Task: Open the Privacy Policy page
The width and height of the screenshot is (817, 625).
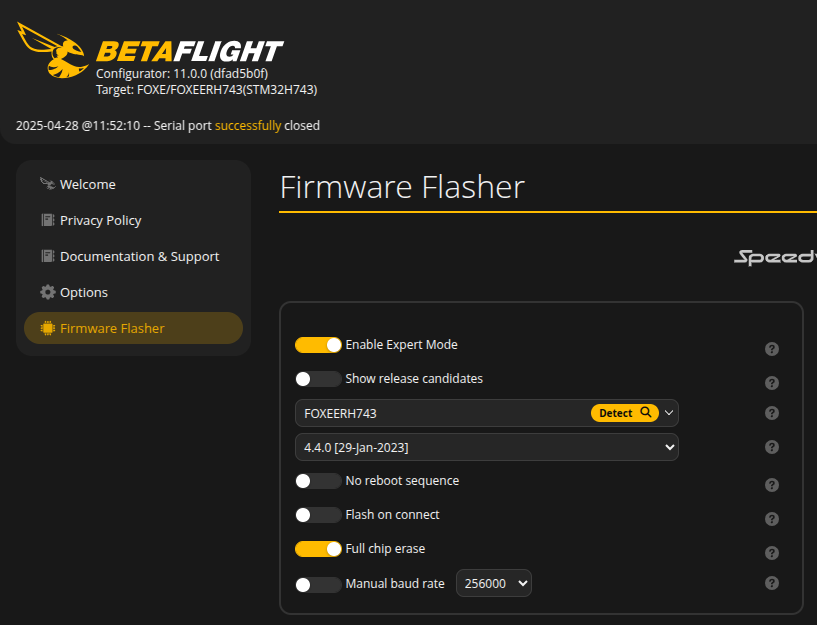Action: [x=133, y=220]
